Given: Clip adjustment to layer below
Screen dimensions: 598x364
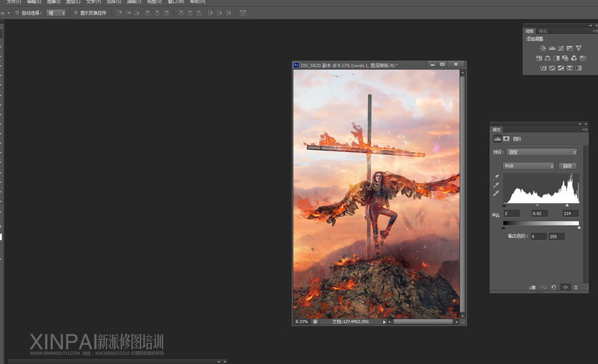Looking at the screenshot, I should pyautogui.click(x=532, y=287).
